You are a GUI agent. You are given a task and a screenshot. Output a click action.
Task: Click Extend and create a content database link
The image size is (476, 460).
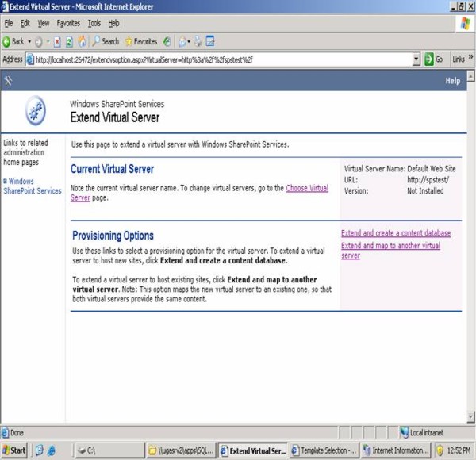click(x=396, y=233)
